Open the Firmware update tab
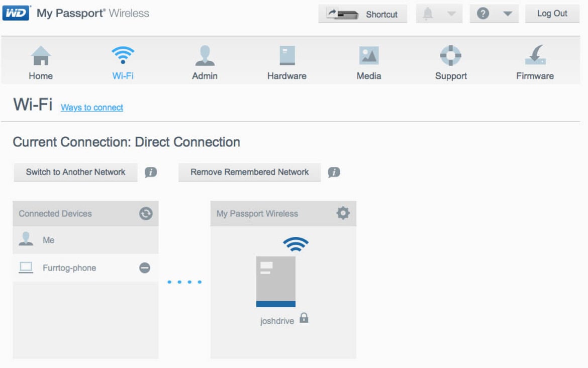Viewport: 588px width, 368px height. [535, 63]
